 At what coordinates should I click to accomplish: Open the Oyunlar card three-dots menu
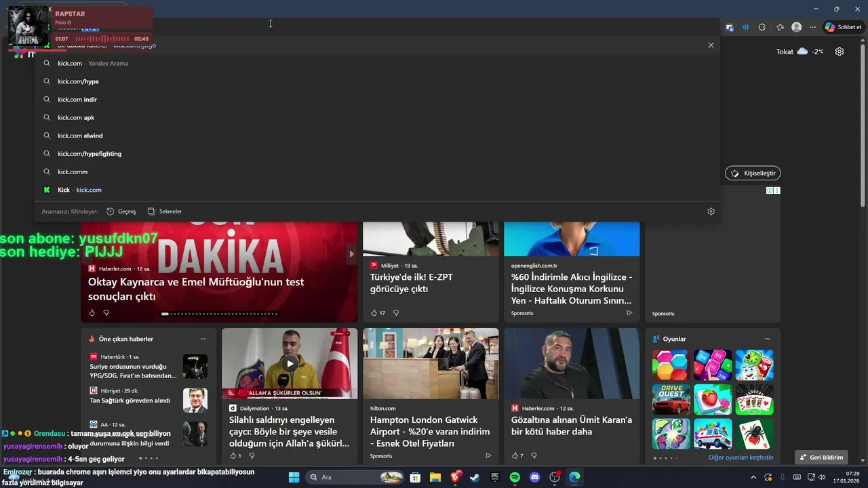[767, 339]
